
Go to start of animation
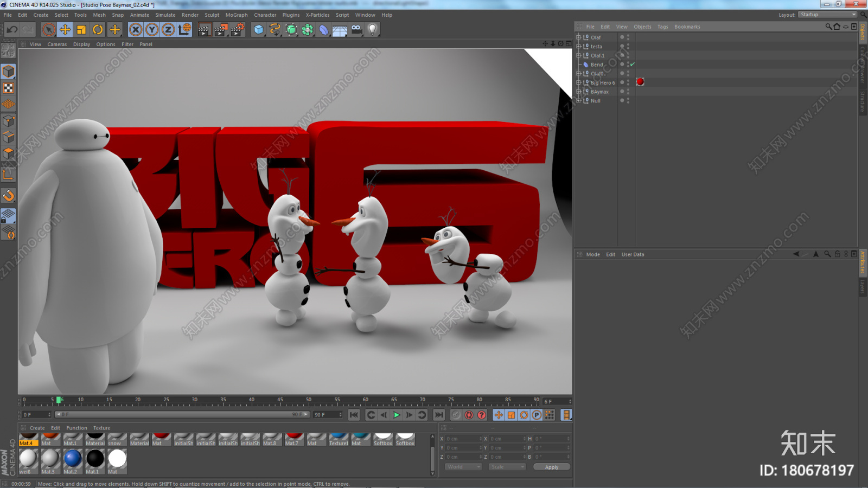pyautogui.click(x=354, y=415)
